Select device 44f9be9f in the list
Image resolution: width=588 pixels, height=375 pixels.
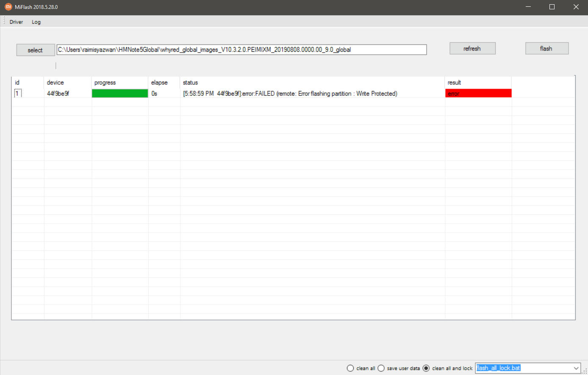pyautogui.click(x=58, y=94)
